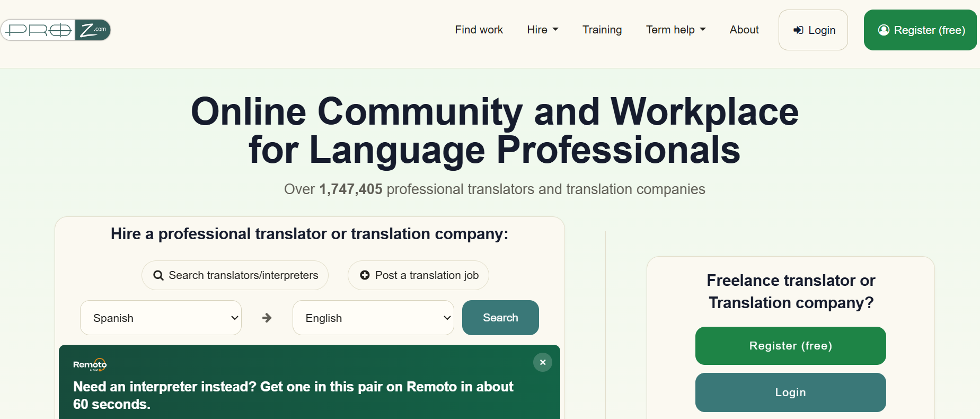Click Register (free) in the header

pyautogui.click(x=920, y=30)
